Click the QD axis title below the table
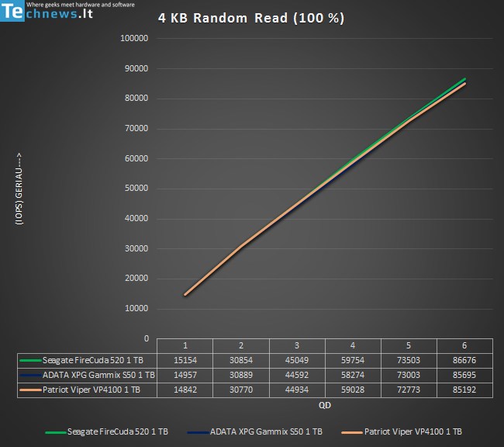504x447 pixels. click(324, 404)
